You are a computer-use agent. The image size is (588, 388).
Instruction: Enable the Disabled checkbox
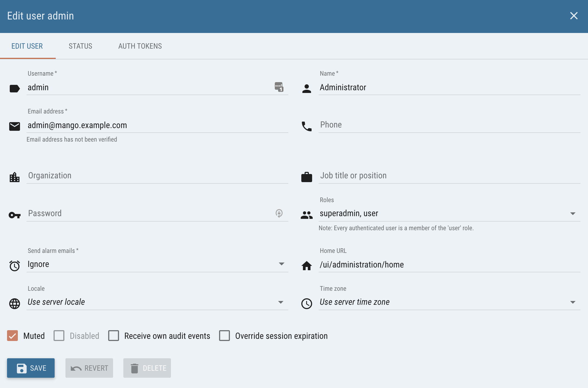click(x=58, y=336)
